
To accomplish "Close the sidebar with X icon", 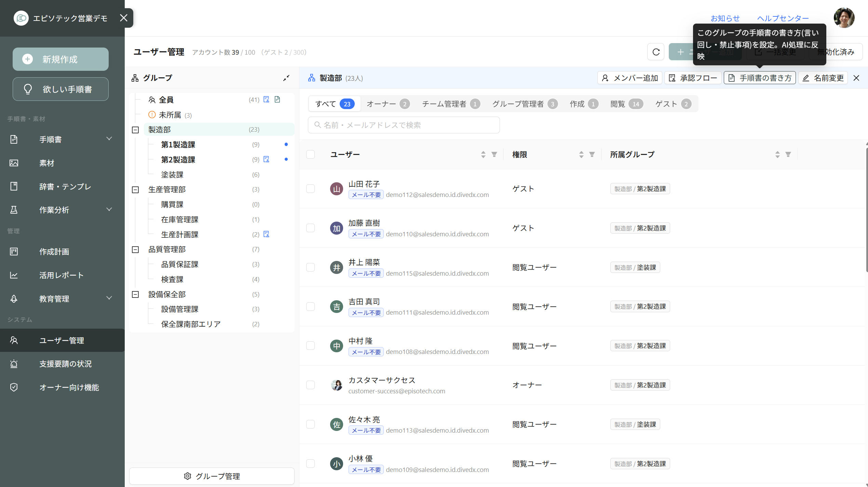I will [x=124, y=18].
